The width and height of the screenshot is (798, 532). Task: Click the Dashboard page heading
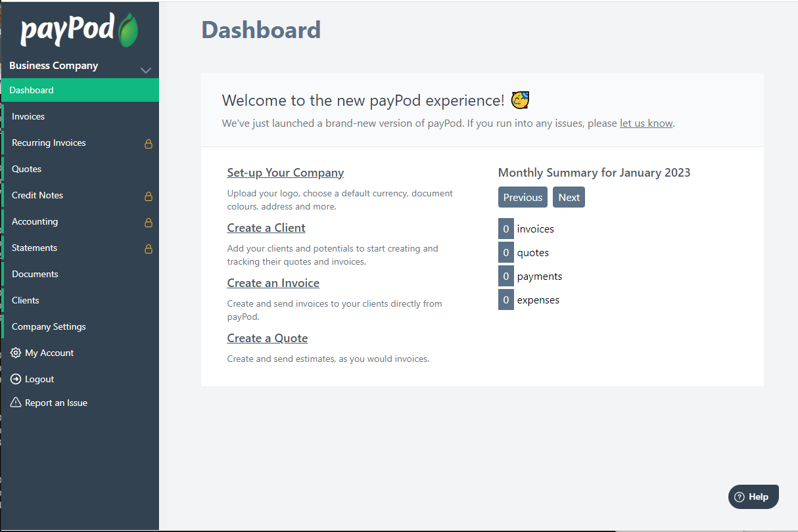click(261, 30)
